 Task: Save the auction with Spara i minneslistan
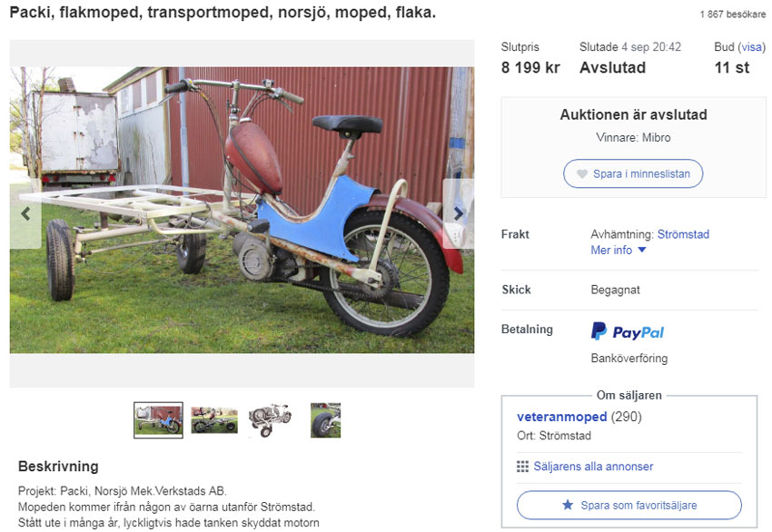point(633,173)
